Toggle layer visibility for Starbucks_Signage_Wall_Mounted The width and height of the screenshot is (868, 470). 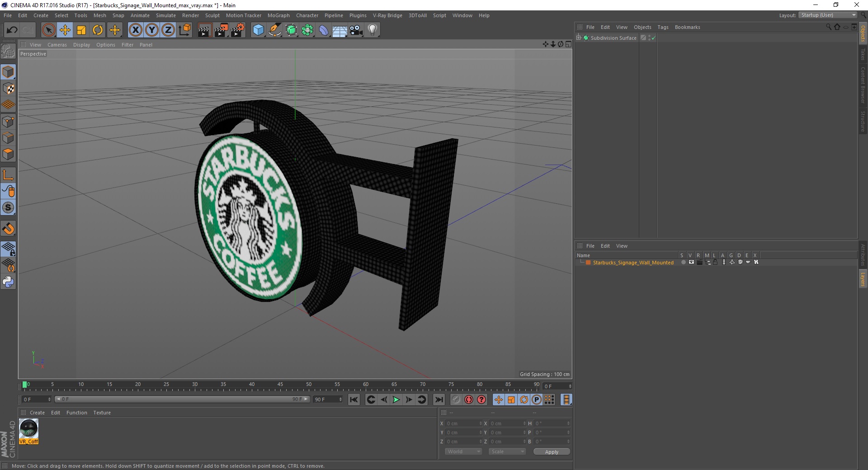point(691,263)
